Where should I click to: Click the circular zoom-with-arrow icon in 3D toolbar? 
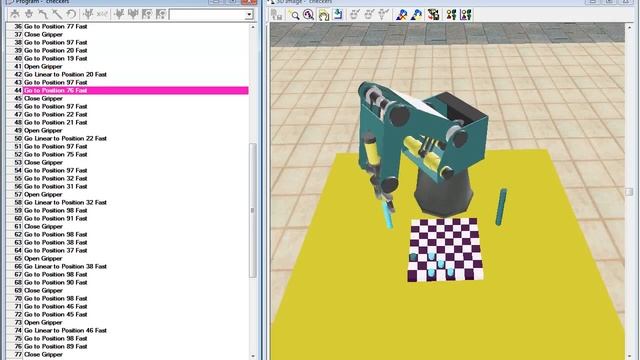(x=309, y=15)
